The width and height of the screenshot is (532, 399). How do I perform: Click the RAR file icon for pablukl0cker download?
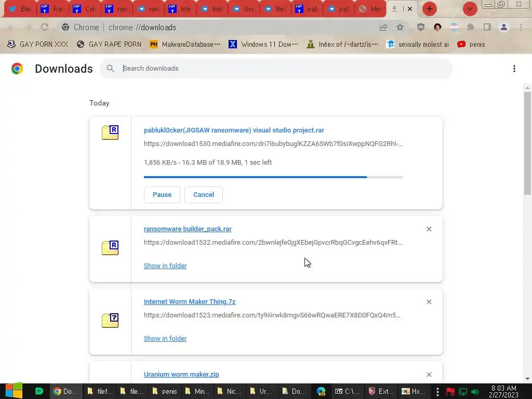click(110, 132)
